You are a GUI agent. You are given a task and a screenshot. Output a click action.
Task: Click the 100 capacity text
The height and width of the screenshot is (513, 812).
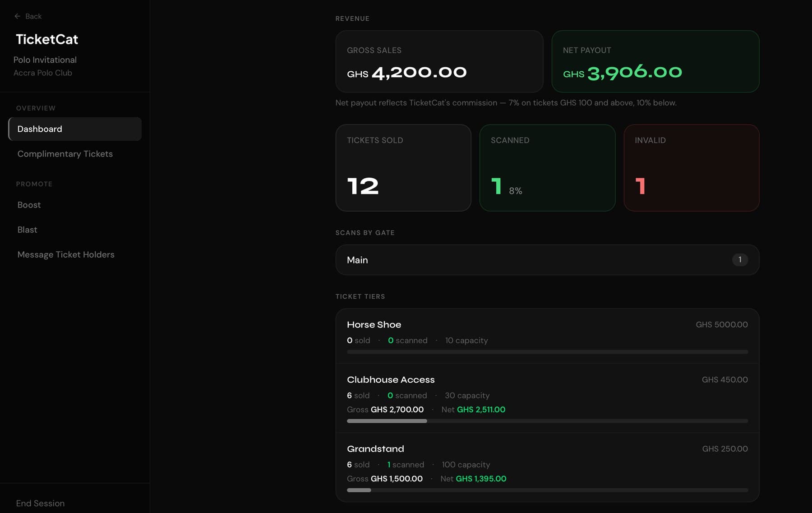coord(466,465)
